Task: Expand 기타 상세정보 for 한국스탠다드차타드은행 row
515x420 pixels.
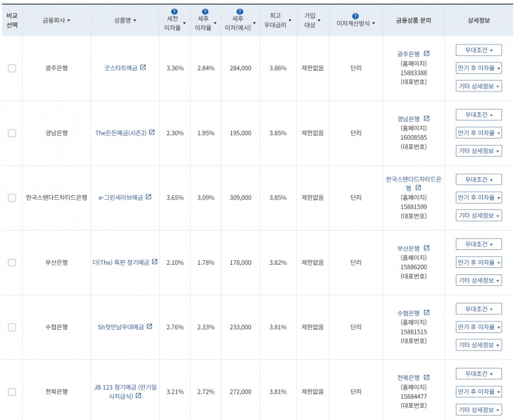Action: click(478, 216)
